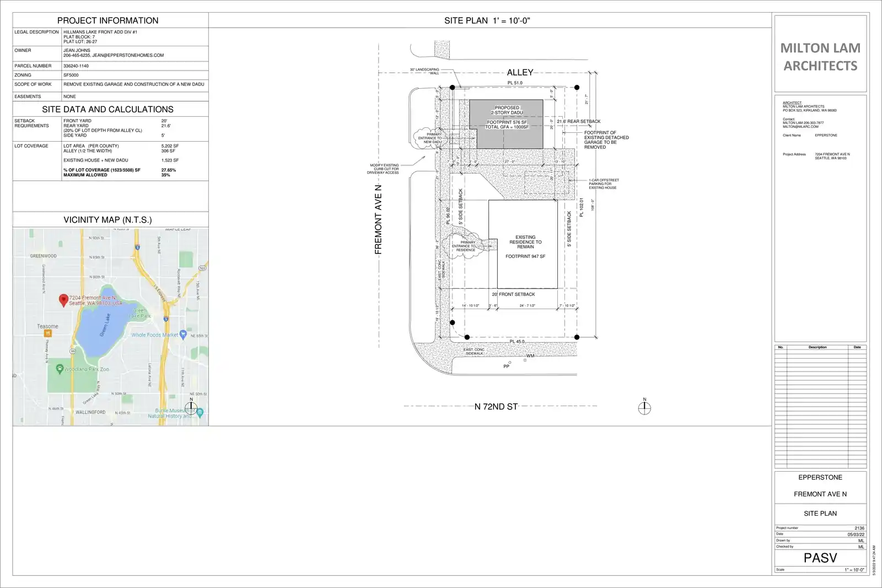
Task: Click the garage TO BE REMOVED note
Action: click(606, 140)
